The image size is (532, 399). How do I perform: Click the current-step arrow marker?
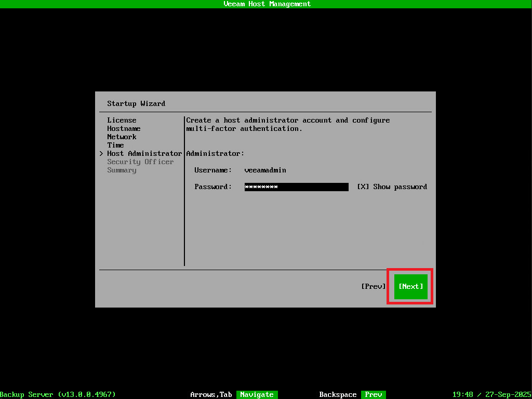click(x=101, y=154)
